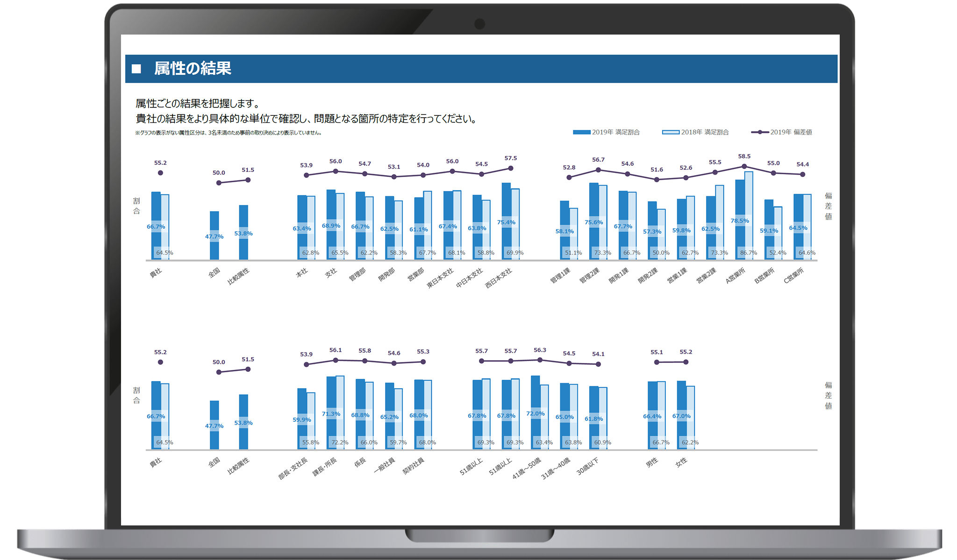Click the 50.0 全国 data point in upper chart
Image resolution: width=957 pixels, height=560 pixels.
(219, 183)
